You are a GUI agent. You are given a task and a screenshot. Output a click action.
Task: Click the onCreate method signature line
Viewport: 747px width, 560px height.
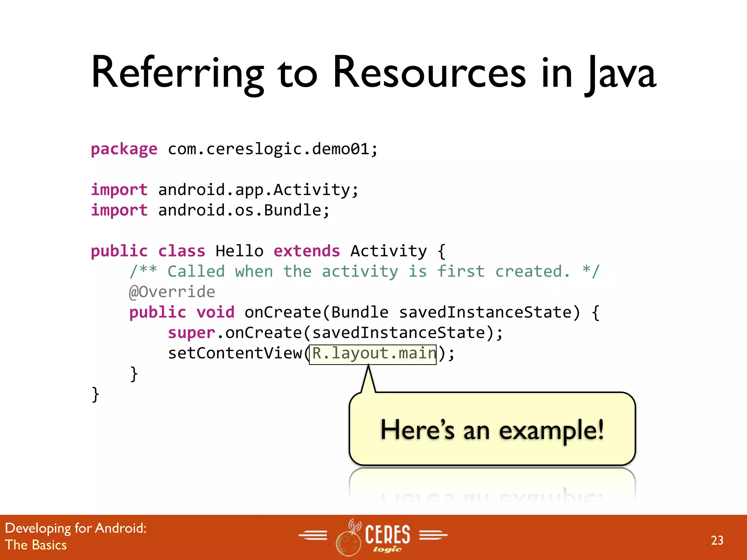pos(364,312)
